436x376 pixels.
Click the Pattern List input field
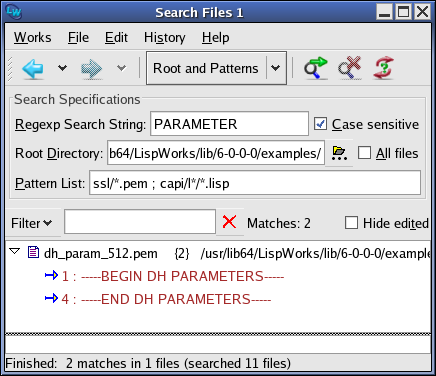point(255,183)
